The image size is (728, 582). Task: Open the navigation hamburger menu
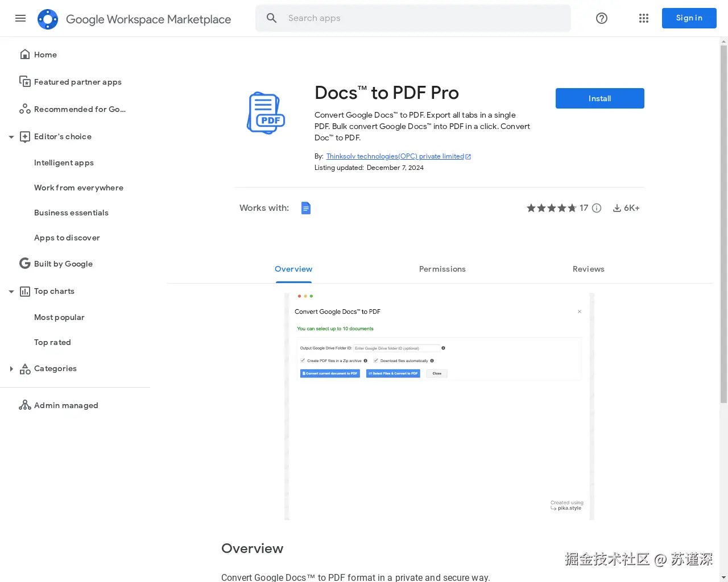coord(20,18)
